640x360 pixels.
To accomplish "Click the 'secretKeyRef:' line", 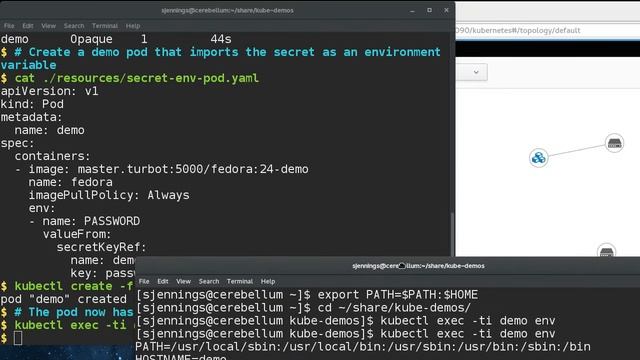I will click(x=101, y=247).
